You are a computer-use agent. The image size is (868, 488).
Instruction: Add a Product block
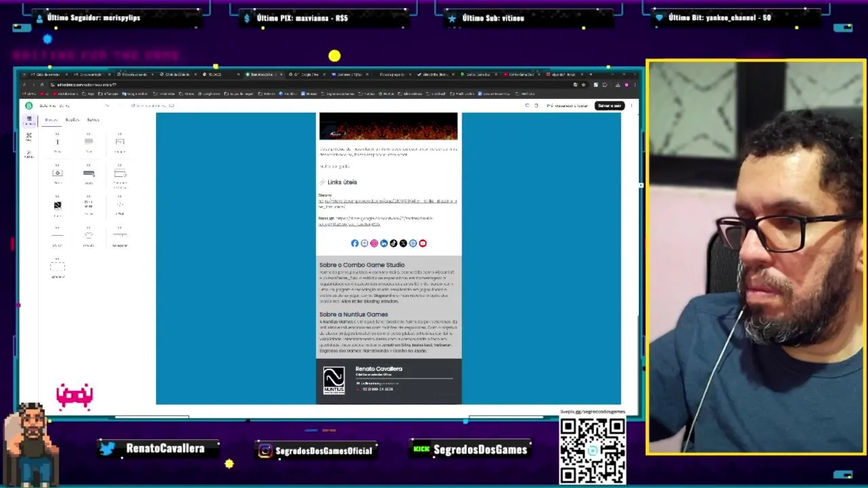(x=88, y=237)
